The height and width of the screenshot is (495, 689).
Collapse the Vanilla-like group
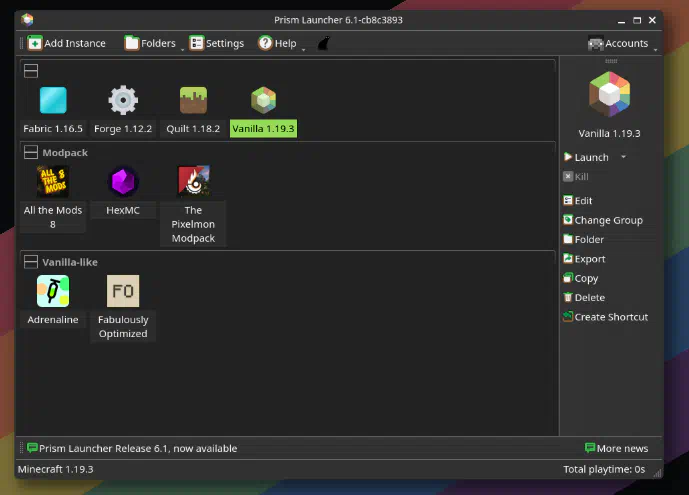click(x=31, y=262)
